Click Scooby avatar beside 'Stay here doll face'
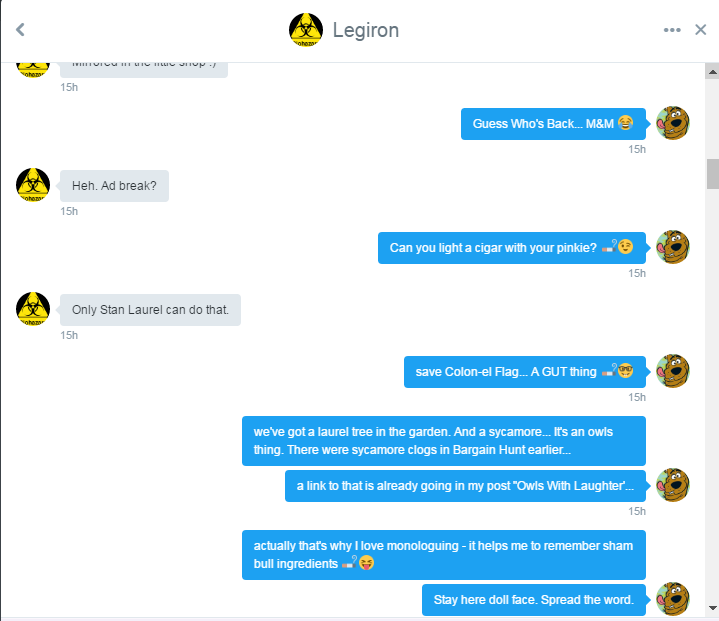 (673, 599)
